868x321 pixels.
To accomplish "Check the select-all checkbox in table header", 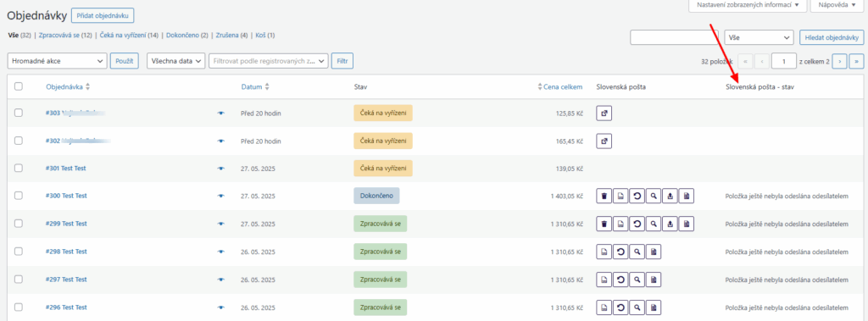I will 19,86.
